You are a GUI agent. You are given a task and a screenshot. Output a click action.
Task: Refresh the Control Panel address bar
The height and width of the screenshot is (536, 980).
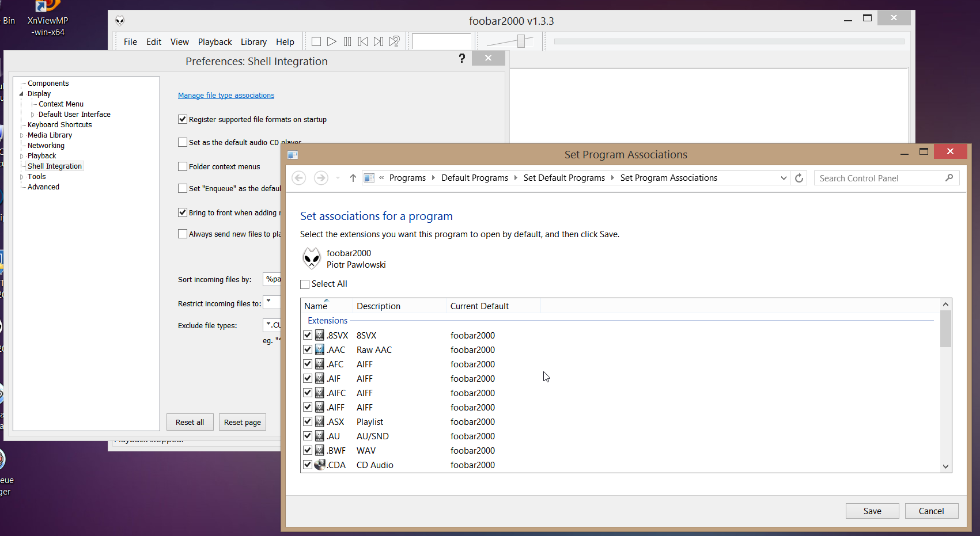(799, 178)
